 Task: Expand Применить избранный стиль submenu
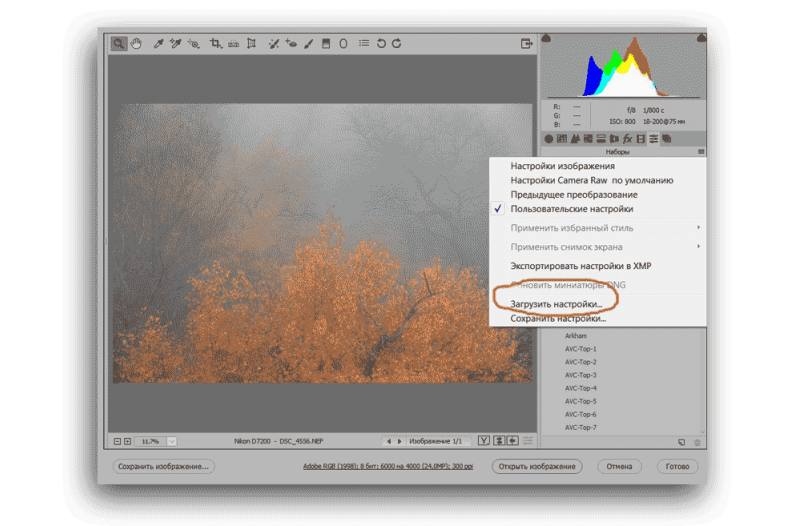coord(598,228)
